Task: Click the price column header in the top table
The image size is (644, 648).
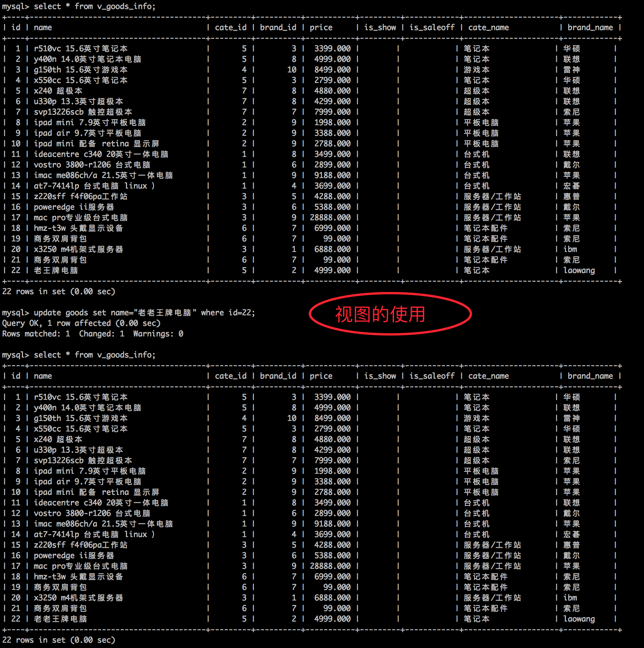Action: click(x=321, y=28)
